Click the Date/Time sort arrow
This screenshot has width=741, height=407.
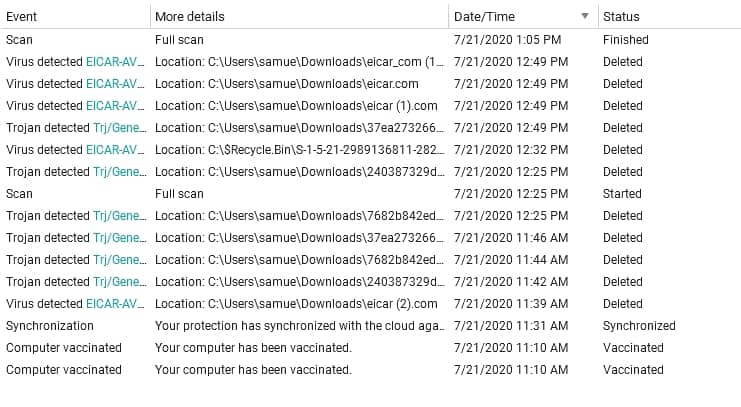click(585, 16)
